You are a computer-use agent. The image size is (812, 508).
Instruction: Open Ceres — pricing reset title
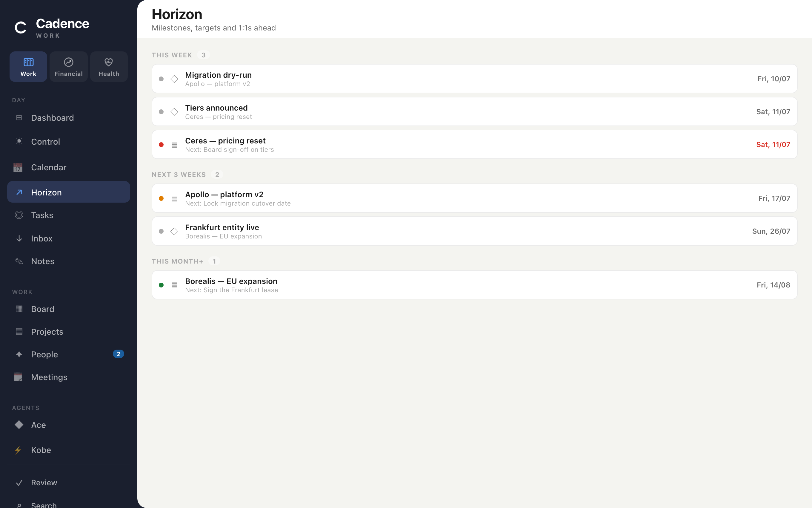(225, 141)
